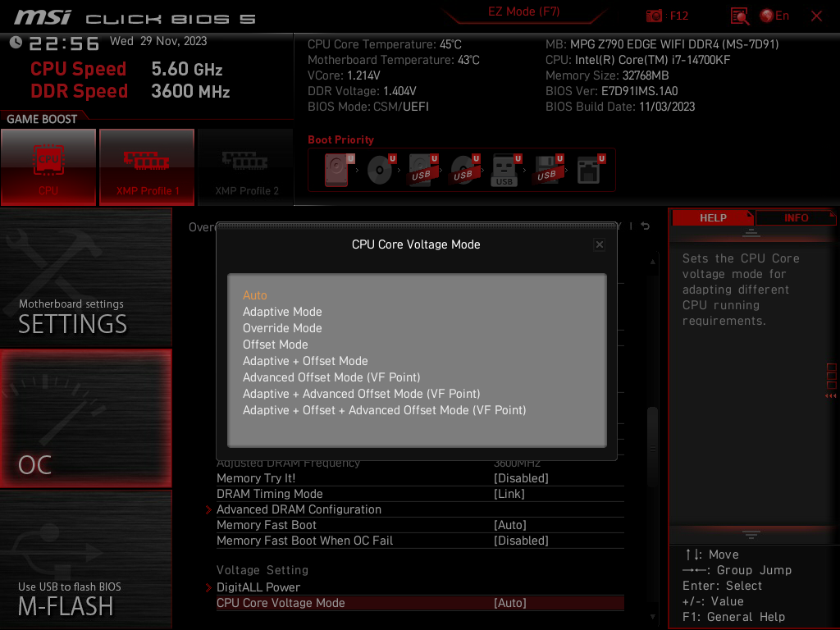Click the clock icon beside the time
Screen dimensions: 840x630
16,43
